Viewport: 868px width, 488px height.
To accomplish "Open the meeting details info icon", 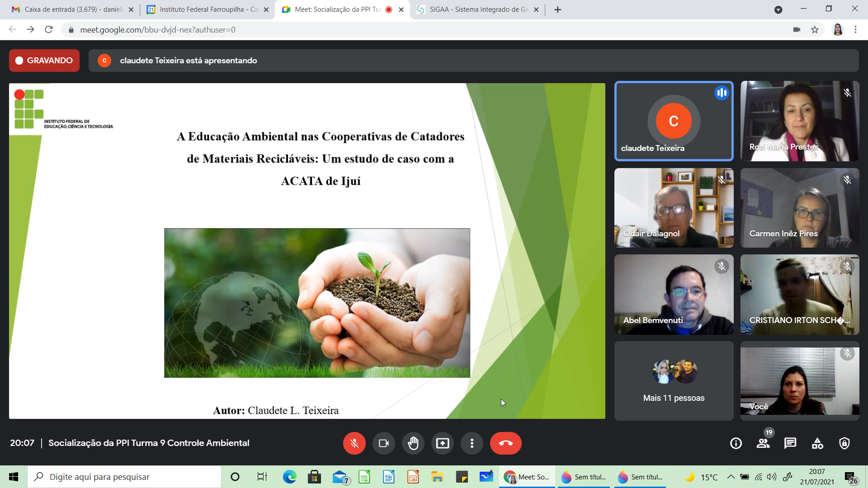I will (736, 443).
